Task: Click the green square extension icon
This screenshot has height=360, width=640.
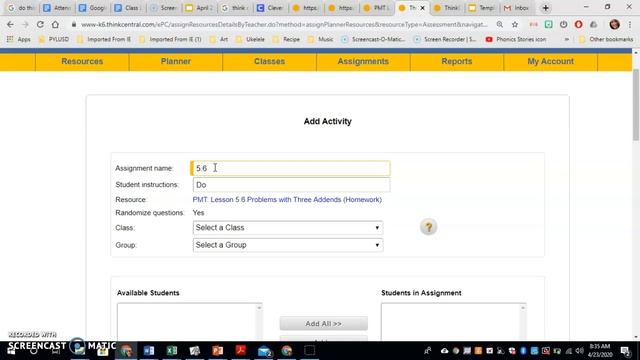Action: coord(549,24)
